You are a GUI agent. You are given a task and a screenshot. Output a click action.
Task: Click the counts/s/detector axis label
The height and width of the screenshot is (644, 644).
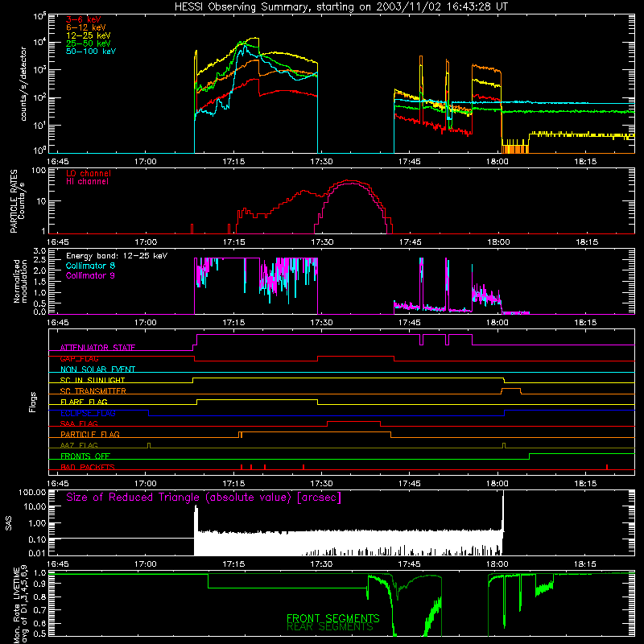coord(23,84)
